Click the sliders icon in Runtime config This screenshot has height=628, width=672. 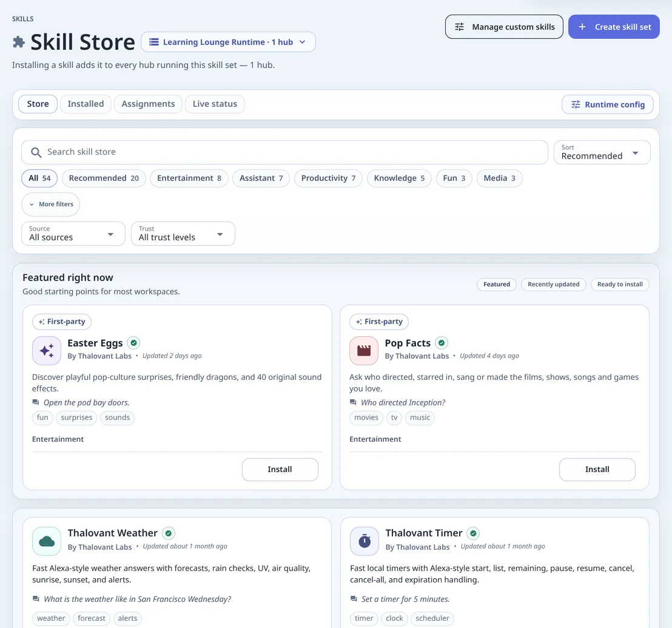coord(576,104)
